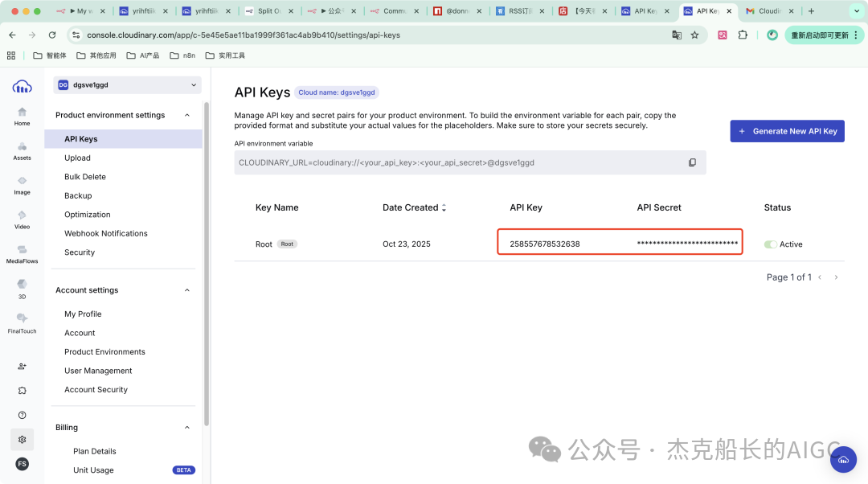Image resolution: width=868 pixels, height=484 pixels.
Task: Open Account page
Action: (80, 333)
